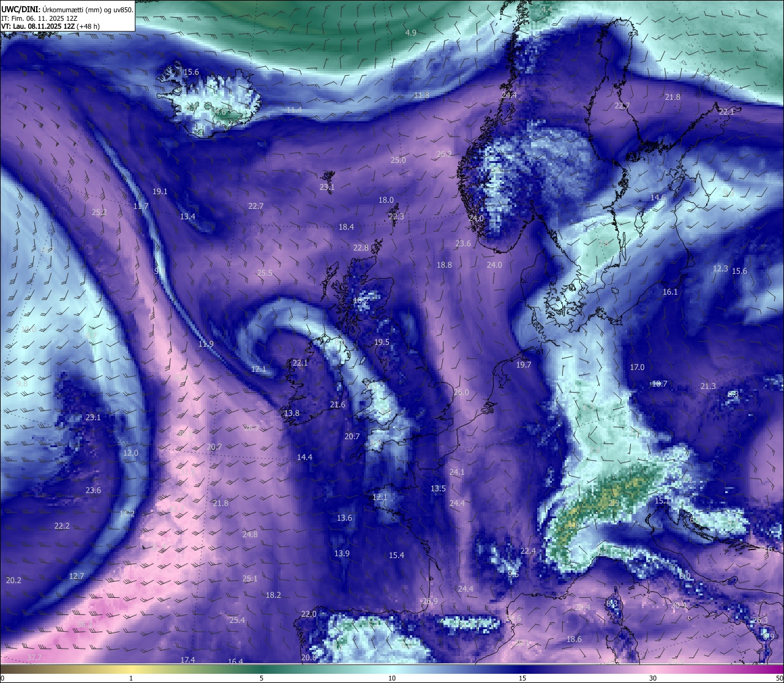Viewport: 784px width, 683px height.
Task: Click the map value '25.5'
Action: point(265,273)
